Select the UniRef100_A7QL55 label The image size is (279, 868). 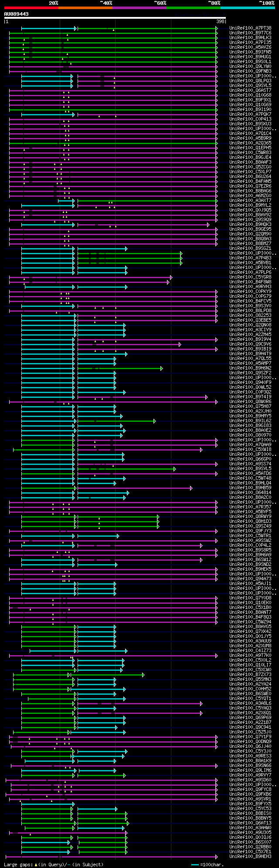(x=250, y=358)
